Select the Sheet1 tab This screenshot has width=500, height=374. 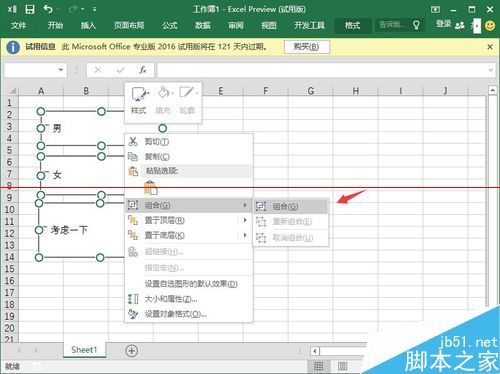tap(84, 350)
